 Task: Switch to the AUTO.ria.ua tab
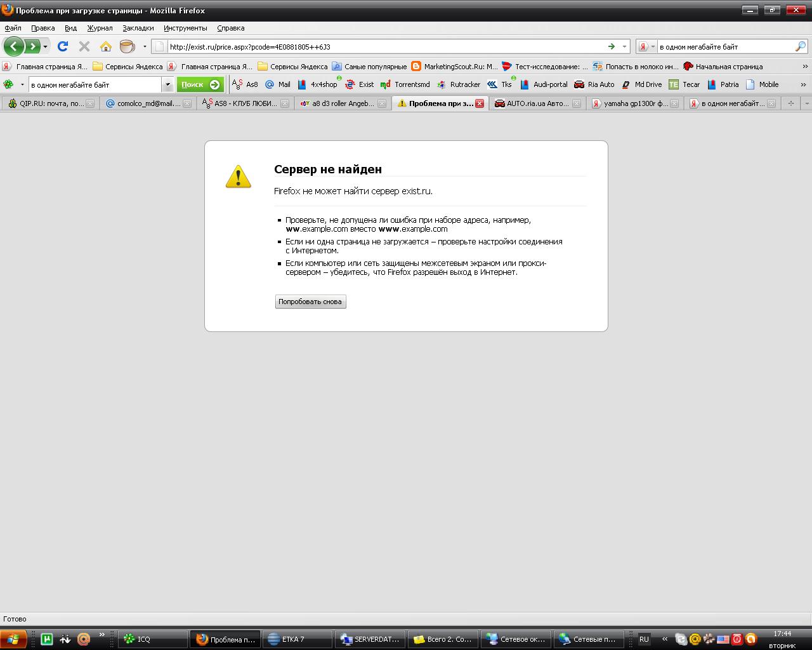537,103
